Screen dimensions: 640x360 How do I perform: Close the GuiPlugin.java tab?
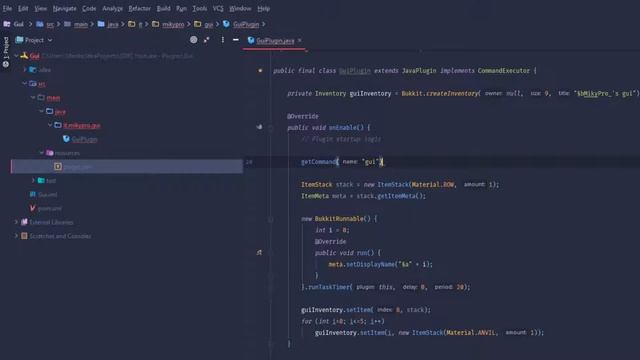(300, 40)
